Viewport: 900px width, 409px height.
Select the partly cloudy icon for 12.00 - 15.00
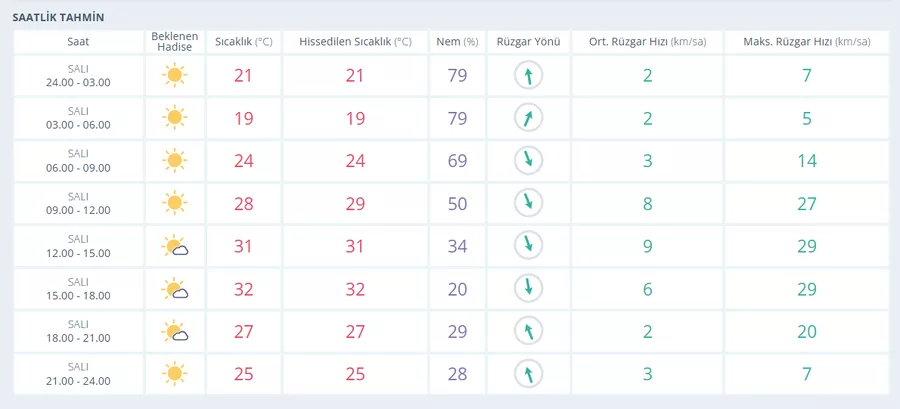[x=175, y=246]
